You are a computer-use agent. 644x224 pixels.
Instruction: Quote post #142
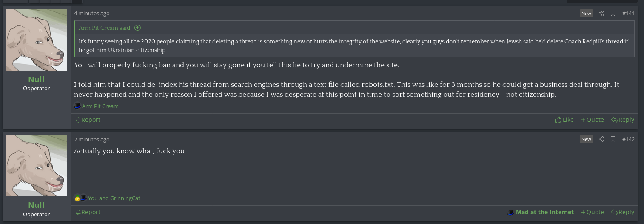coord(592,212)
